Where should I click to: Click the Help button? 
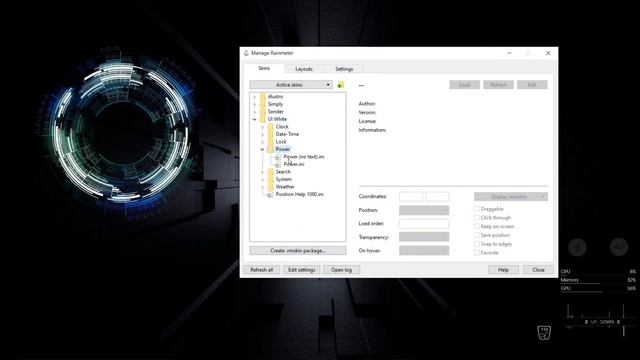tap(503, 270)
